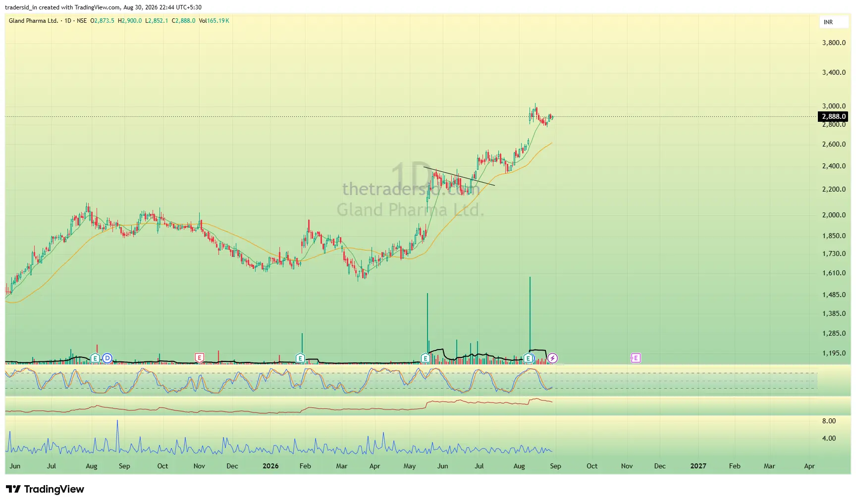Click the Apr label after 2027 on time axis

tap(809, 466)
